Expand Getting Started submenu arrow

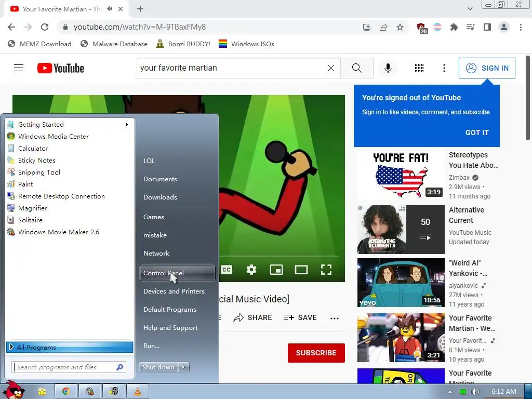click(x=127, y=125)
